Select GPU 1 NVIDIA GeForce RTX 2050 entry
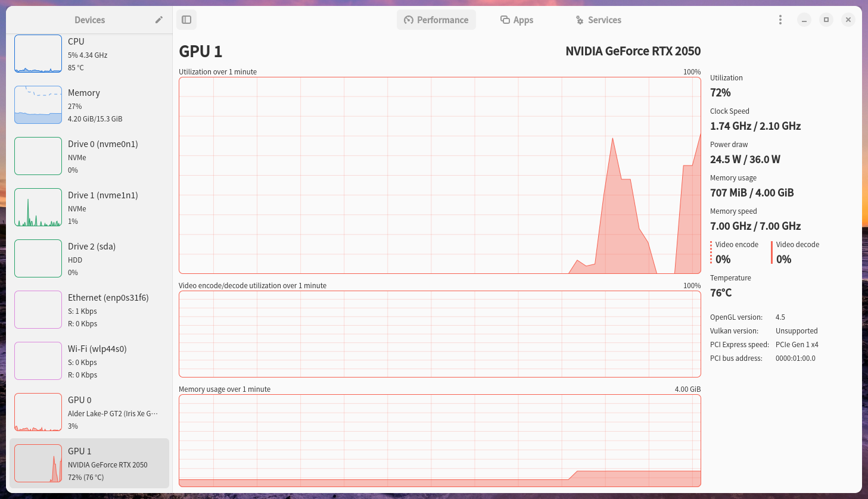Image resolution: width=868 pixels, height=499 pixels. pyautogui.click(x=89, y=463)
